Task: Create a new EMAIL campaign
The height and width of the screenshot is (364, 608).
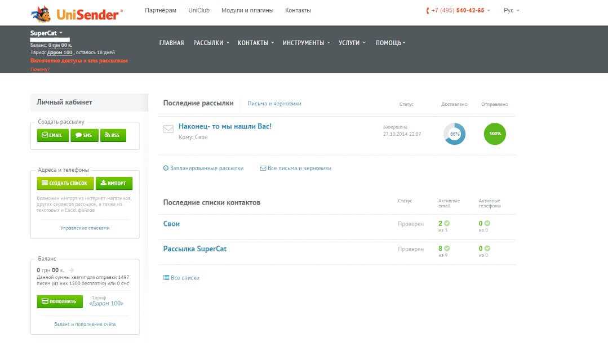Action: [x=52, y=135]
